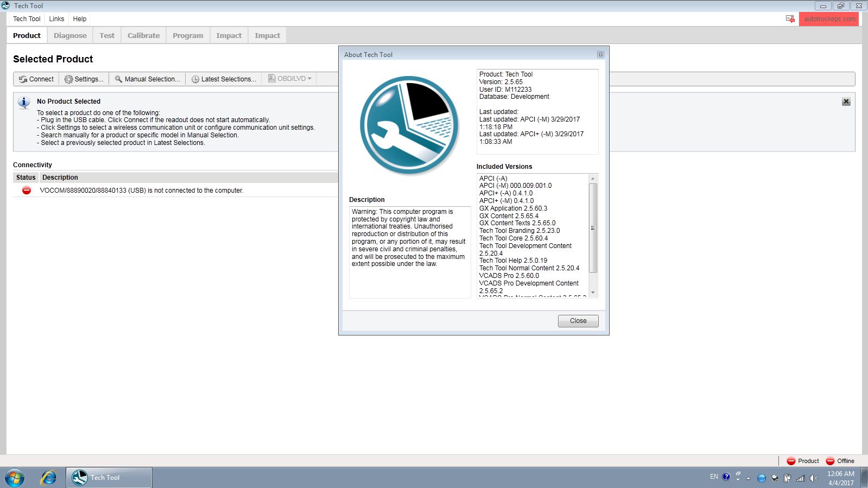Open Manual Selection... from the toolbar
The image size is (868, 488).
148,79
